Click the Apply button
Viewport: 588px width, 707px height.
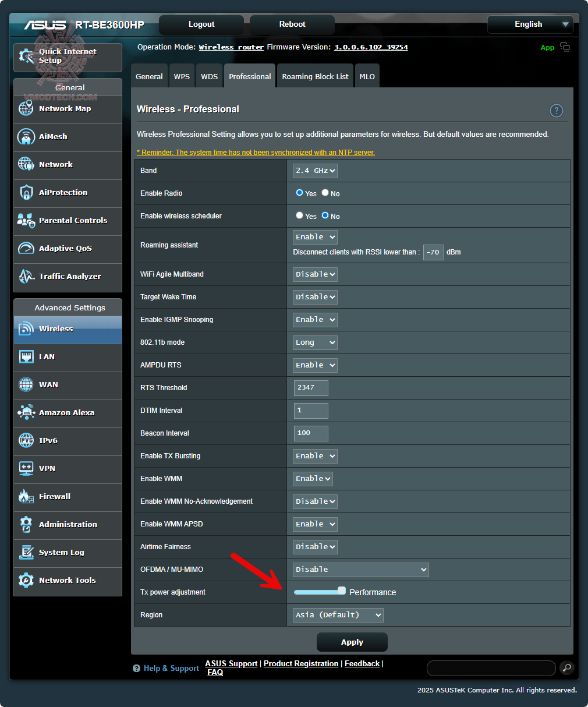pyautogui.click(x=352, y=642)
